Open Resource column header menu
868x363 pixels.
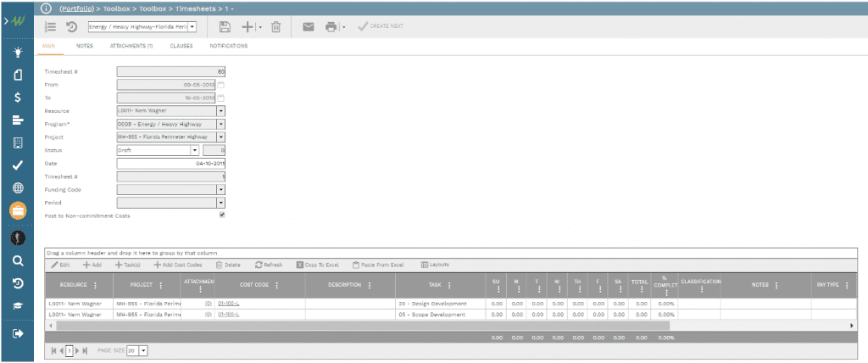(x=95, y=286)
